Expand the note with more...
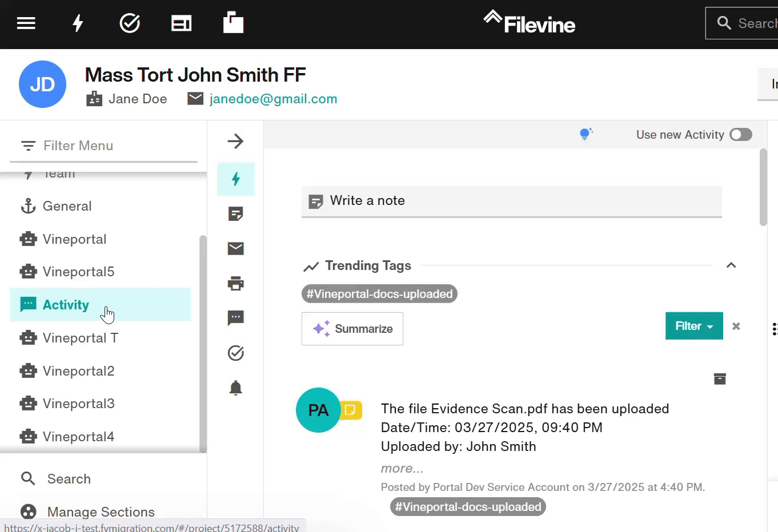This screenshot has width=778, height=532. pyautogui.click(x=402, y=469)
